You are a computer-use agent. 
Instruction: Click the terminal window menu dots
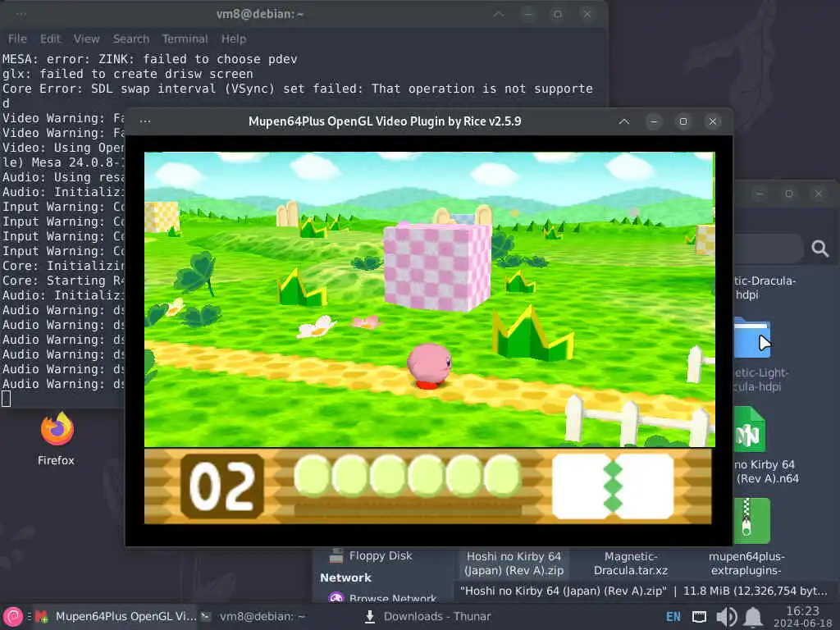click(21, 14)
